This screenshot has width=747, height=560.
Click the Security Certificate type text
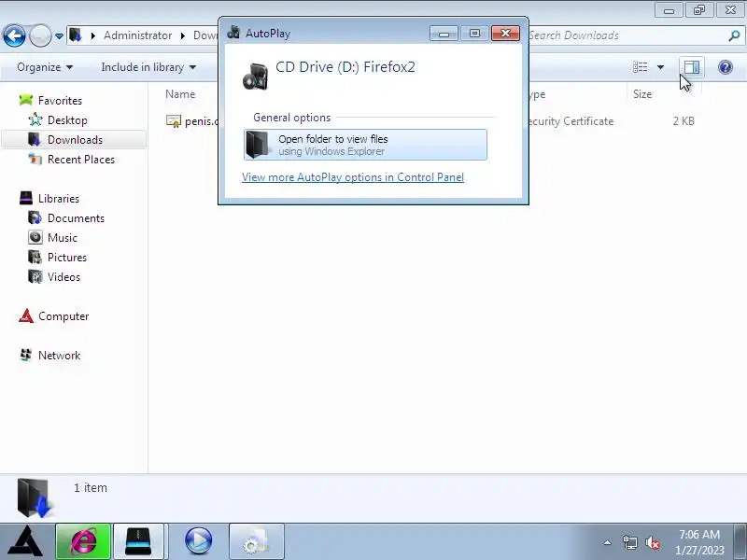[571, 121]
